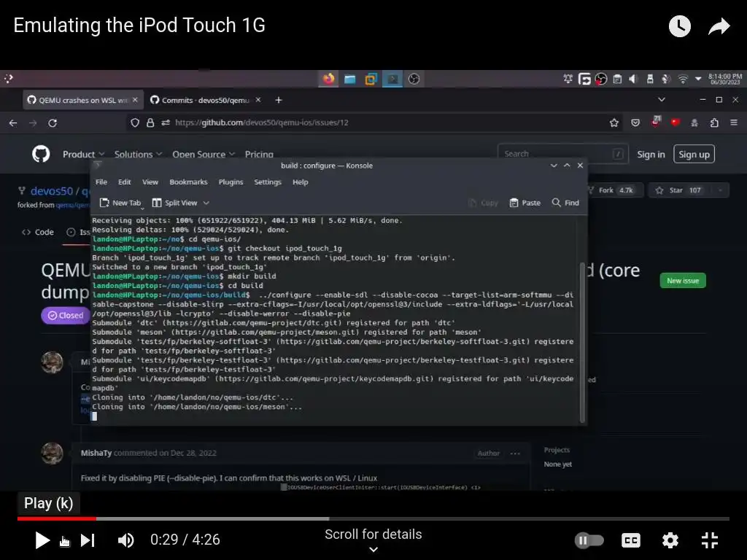Bookmark this page with the star
The width and height of the screenshot is (747, 560).
tap(614, 122)
